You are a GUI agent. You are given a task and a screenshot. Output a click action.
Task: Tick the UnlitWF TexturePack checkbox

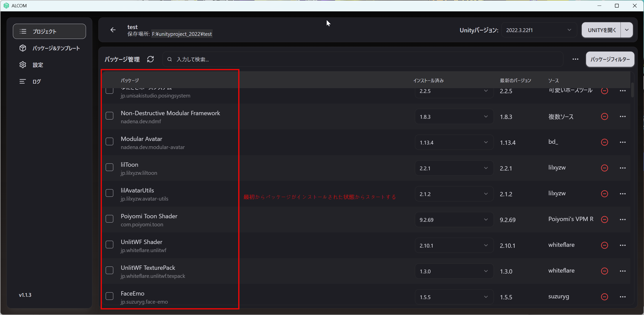click(x=109, y=271)
